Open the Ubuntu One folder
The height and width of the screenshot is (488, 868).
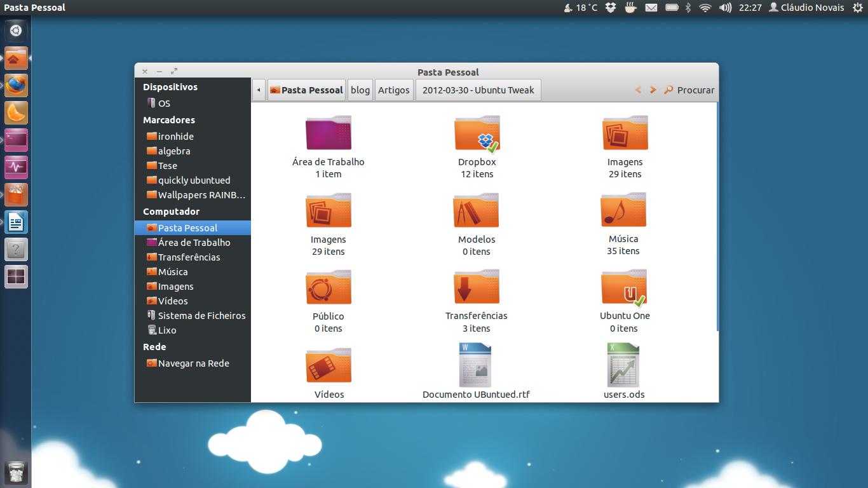click(x=623, y=287)
